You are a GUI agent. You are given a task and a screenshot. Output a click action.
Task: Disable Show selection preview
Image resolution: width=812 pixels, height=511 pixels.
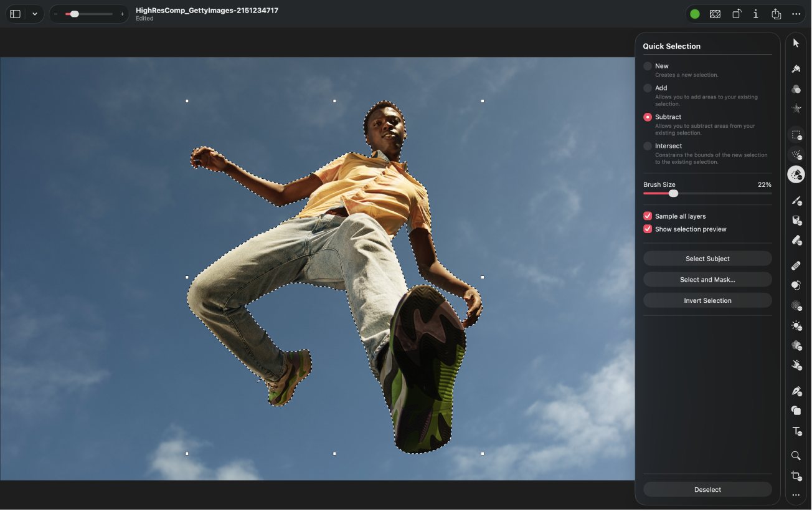(647, 229)
